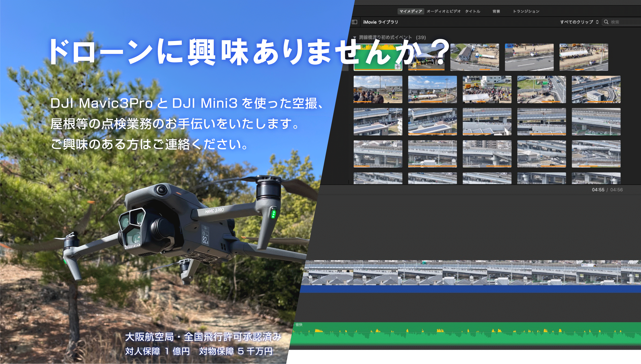Click the plus button on green audio clip
641x364 pixels.
click(x=397, y=67)
